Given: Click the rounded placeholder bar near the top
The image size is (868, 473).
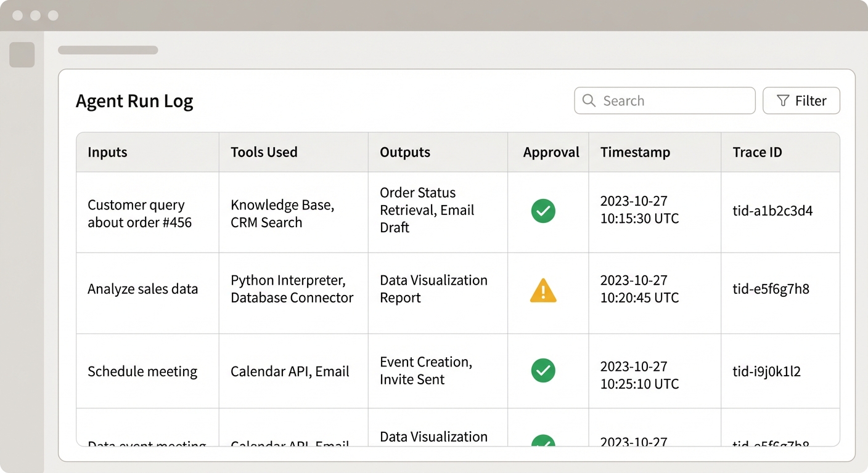Looking at the screenshot, I should point(108,50).
